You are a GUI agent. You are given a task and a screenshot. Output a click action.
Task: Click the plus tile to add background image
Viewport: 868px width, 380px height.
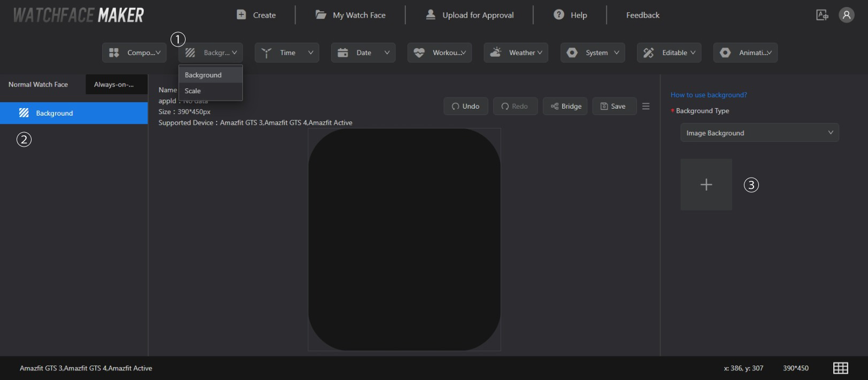coord(706,185)
